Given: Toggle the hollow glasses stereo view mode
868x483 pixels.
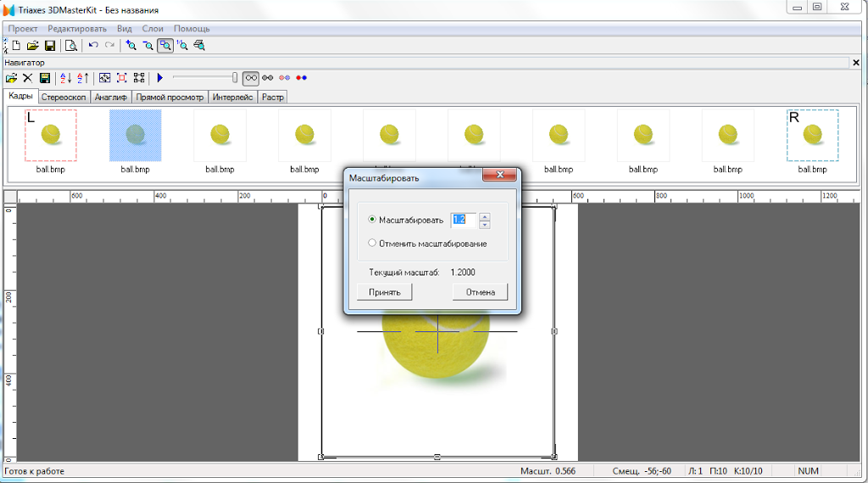Looking at the screenshot, I should 251,78.
